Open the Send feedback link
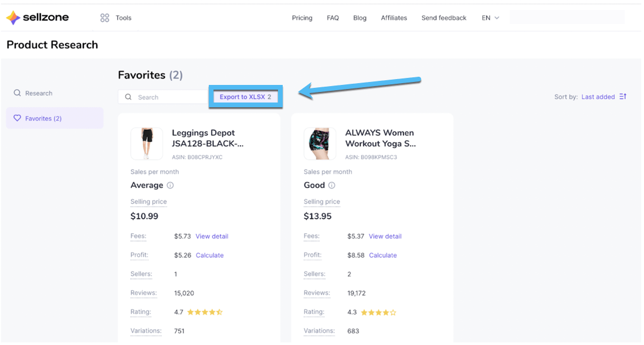The width and height of the screenshot is (644, 345). (x=443, y=18)
